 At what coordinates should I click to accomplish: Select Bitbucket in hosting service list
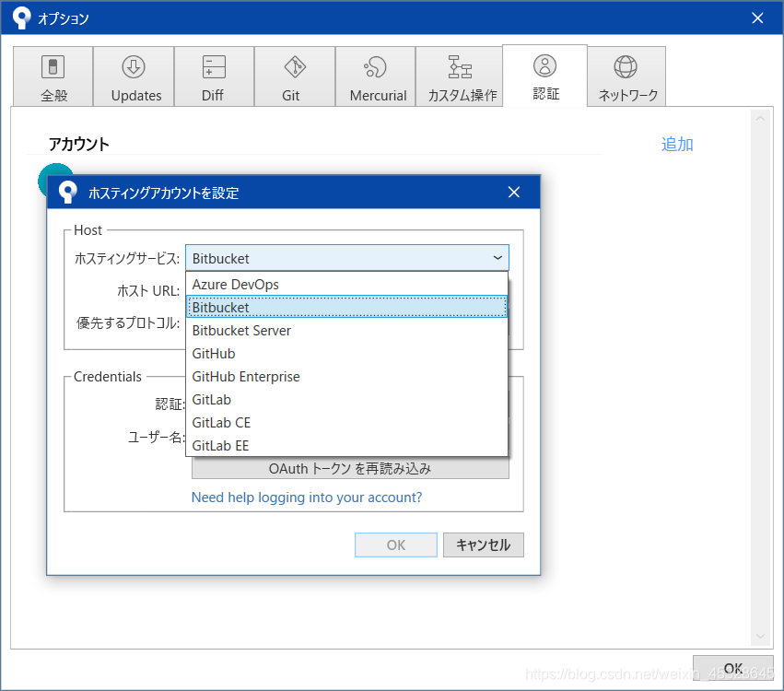point(347,308)
